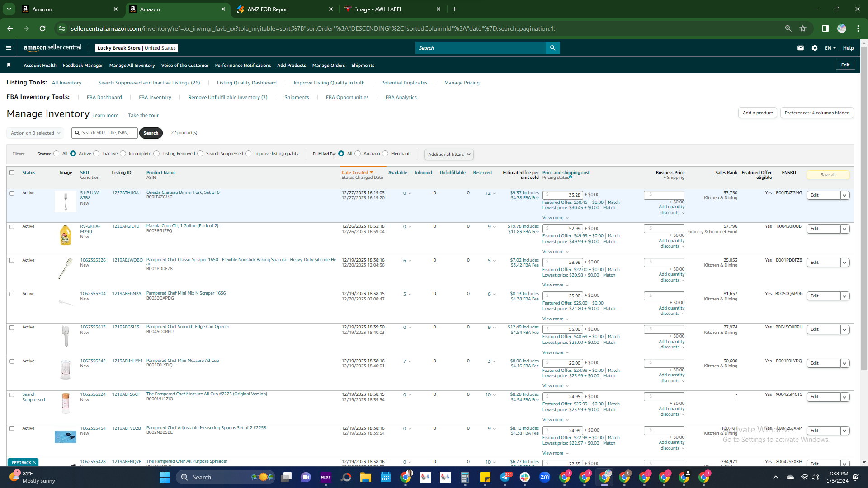Click the Chrome profile avatar icon

842,28
